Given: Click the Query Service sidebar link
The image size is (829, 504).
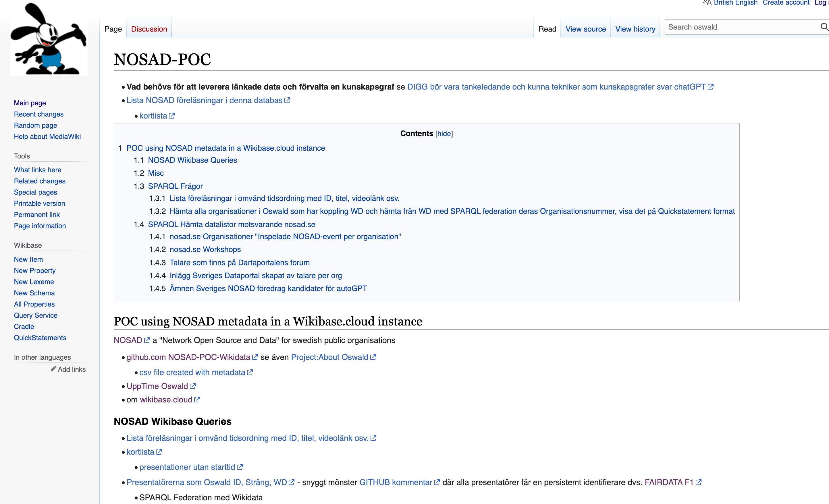Looking at the screenshot, I should click(36, 315).
